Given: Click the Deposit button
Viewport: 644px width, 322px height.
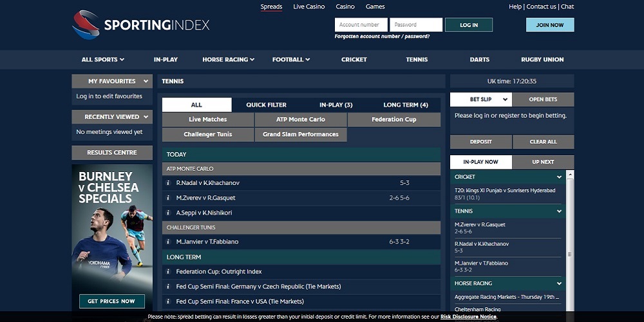Looking at the screenshot, I should [481, 142].
